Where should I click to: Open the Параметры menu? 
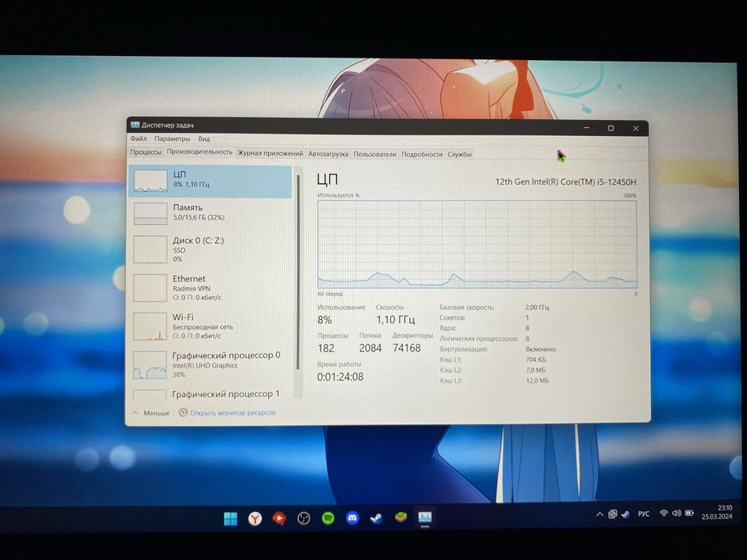click(x=172, y=138)
